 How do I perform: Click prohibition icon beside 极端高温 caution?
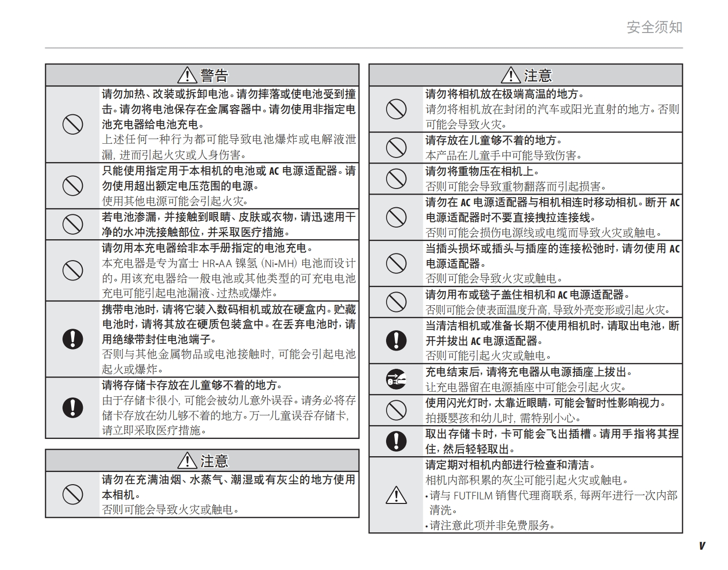(x=396, y=109)
